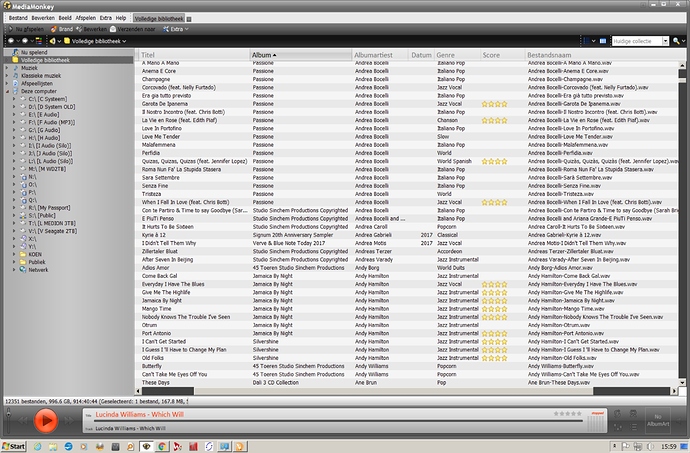Open the Beeld menu
The width and height of the screenshot is (690, 453).
coord(65,18)
